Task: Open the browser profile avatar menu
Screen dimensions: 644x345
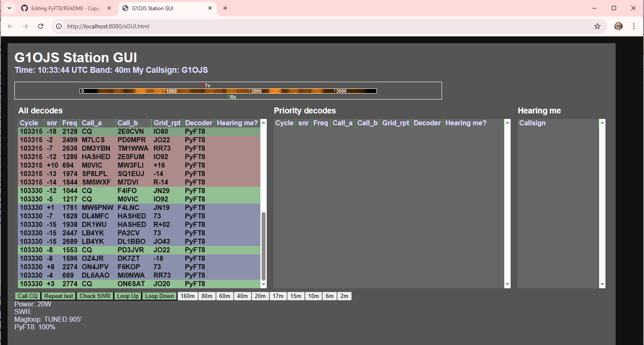Action: pos(619,26)
